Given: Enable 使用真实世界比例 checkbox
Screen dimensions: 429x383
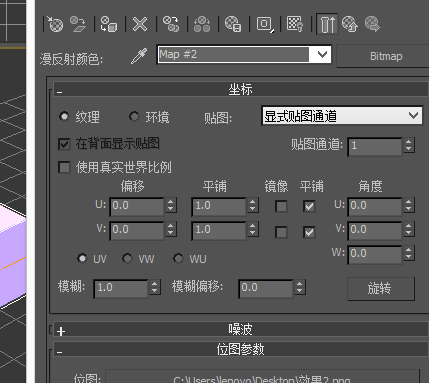Looking at the screenshot, I should pos(64,167).
